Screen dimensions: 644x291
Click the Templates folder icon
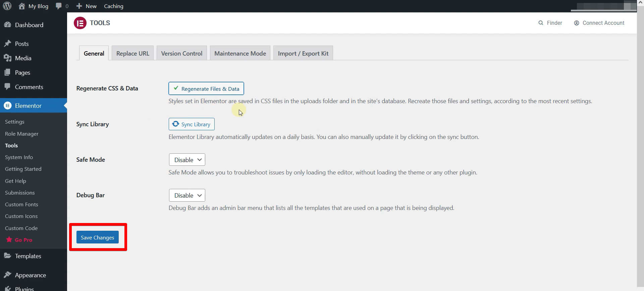(7, 256)
